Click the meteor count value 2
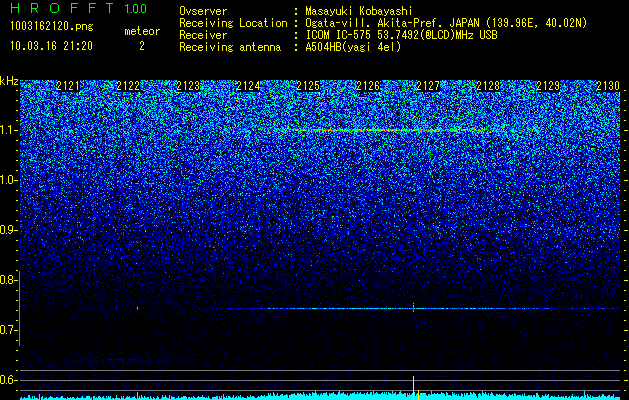 click(x=142, y=46)
